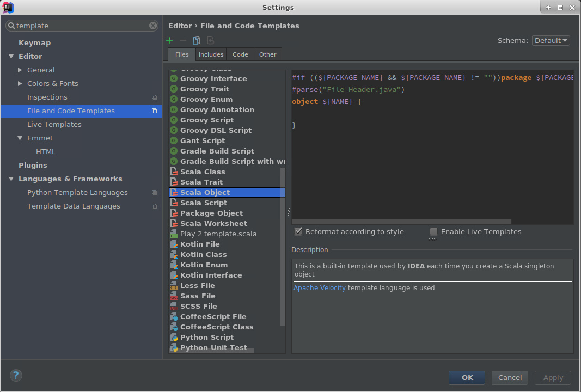Switch to the Files tab
The image size is (581, 392).
click(182, 54)
